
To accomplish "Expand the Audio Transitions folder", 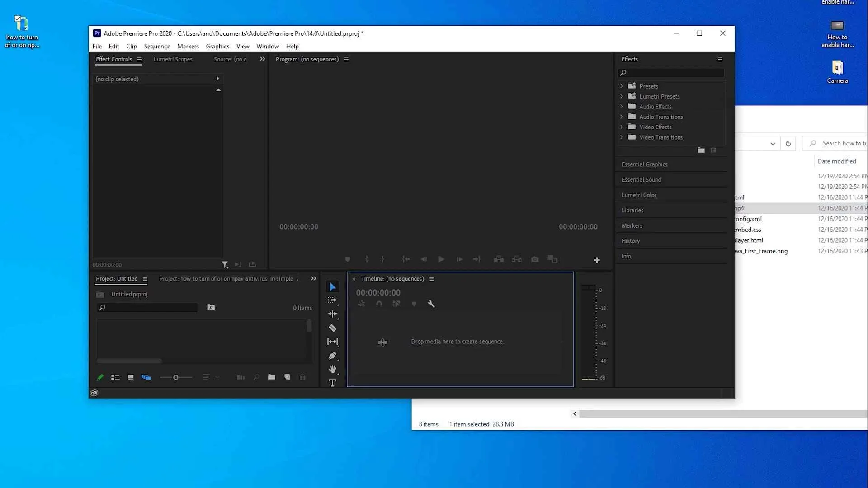I will (622, 117).
